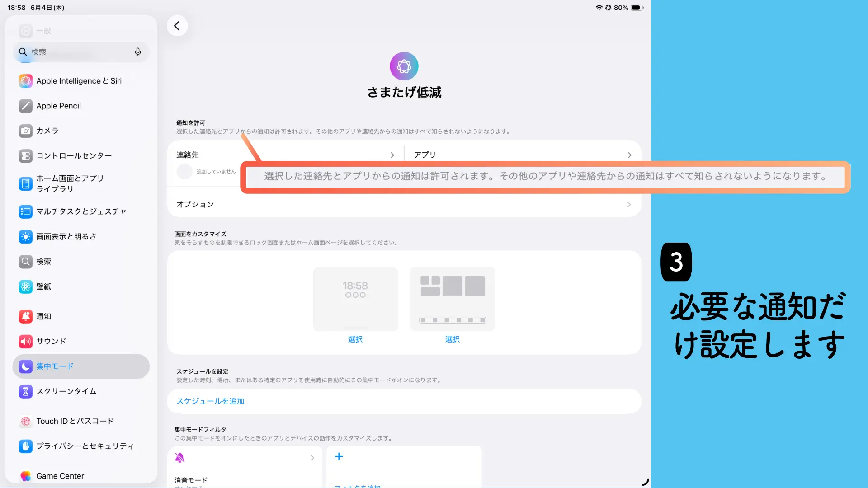The width and height of the screenshot is (868, 488).
Task: Click the 集中モード moon icon
Action: click(x=26, y=366)
